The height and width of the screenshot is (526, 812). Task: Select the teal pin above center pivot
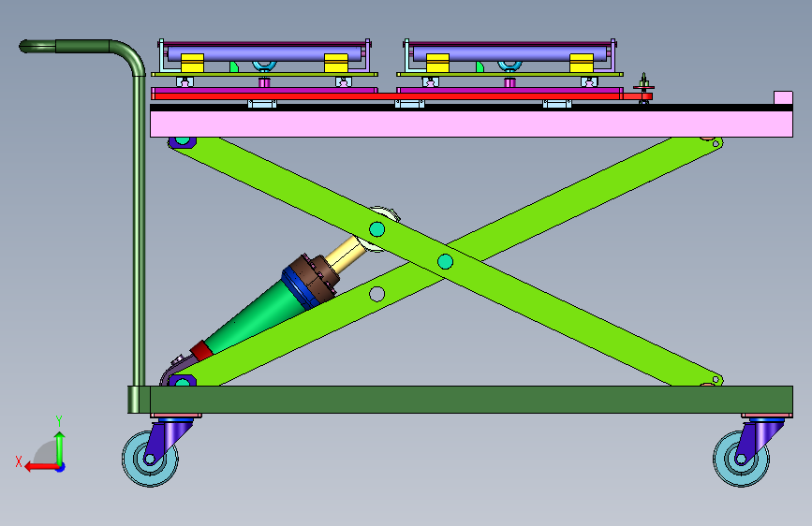point(377,228)
